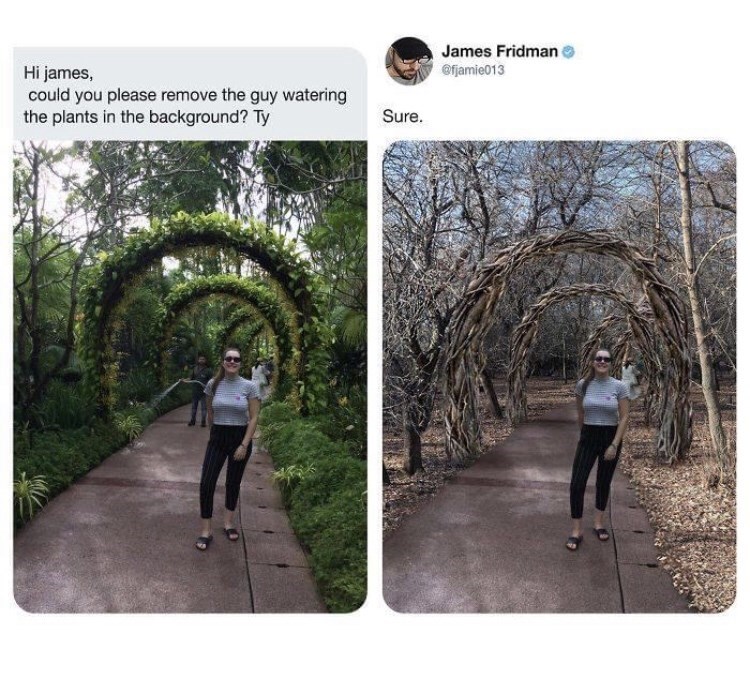
Task: Open the edited dead garden photo
Action: point(558,375)
